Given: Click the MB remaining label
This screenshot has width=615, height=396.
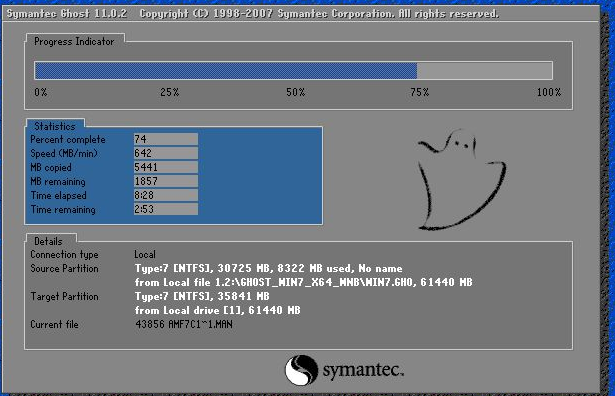Looking at the screenshot, I should pyautogui.click(x=58, y=182).
